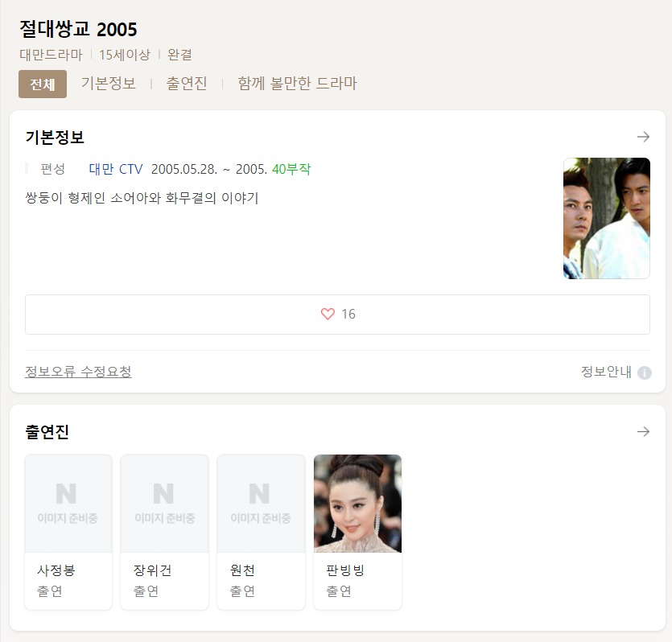Click the 완결 status label

[x=179, y=55]
